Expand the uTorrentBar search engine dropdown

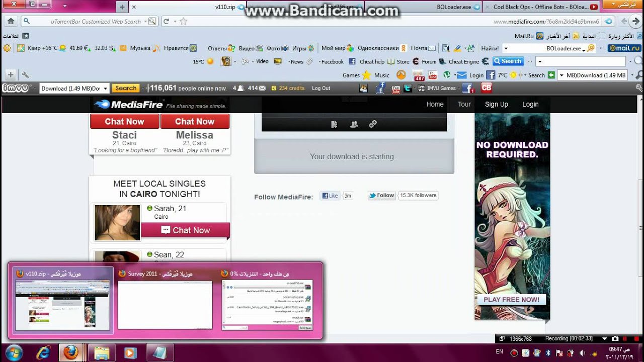(145, 21)
